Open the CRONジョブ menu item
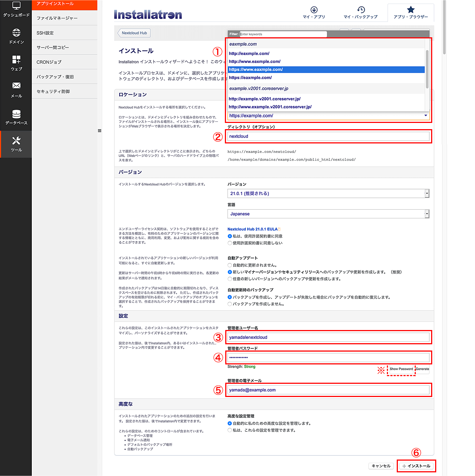475x476 pixels. click(x=64, y=62)
